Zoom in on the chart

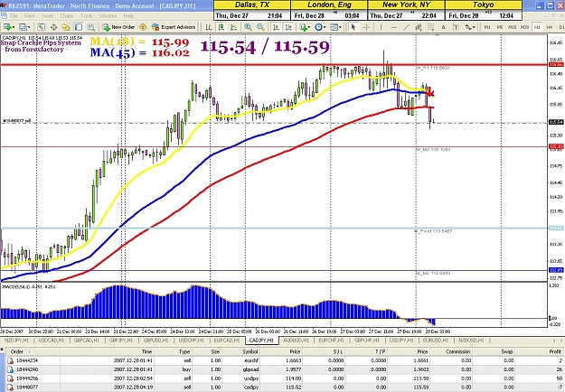click(248, 27)
